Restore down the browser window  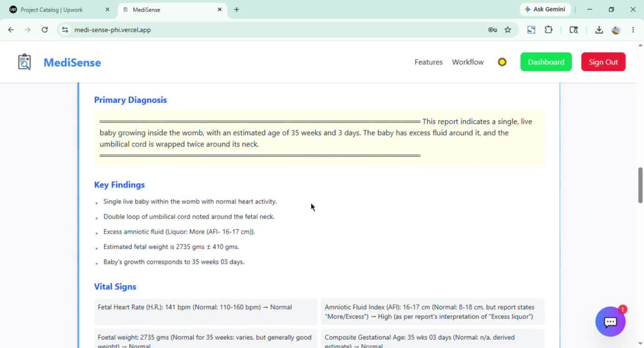coord(611,9)
